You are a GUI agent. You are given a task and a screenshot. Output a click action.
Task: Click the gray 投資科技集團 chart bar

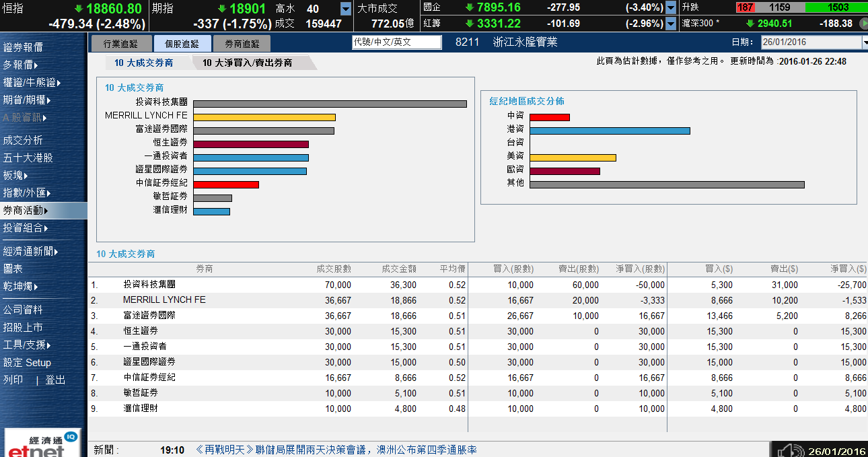click(x=330, y=104)
